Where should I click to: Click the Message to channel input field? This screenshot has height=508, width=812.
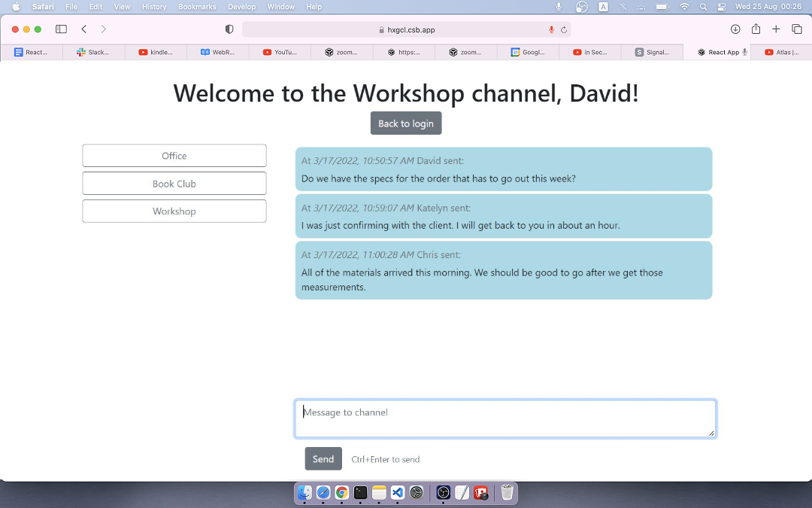(x=504, y=418)
